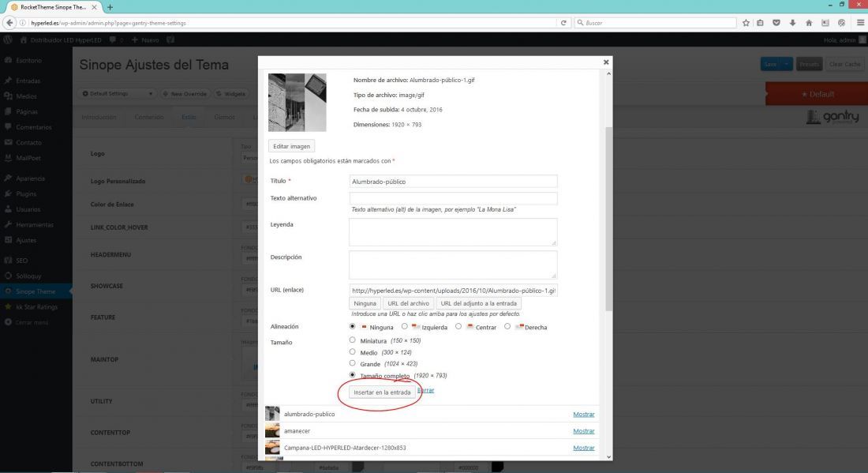This screenshot has width=868, height=473.
Task: Go back with the browser back arrow
Action: coord(9,23)
